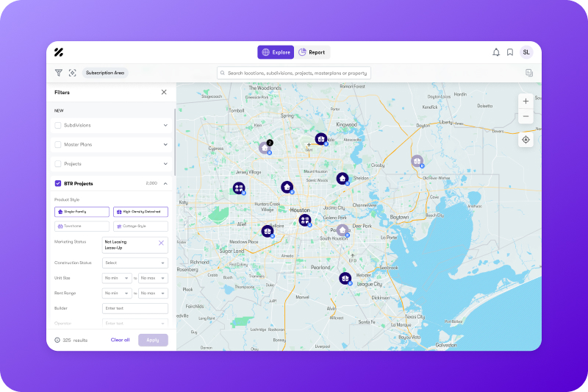Enable the Subdivisions checkbox
The width and height of the screenshot is (588, 392).
58,125
